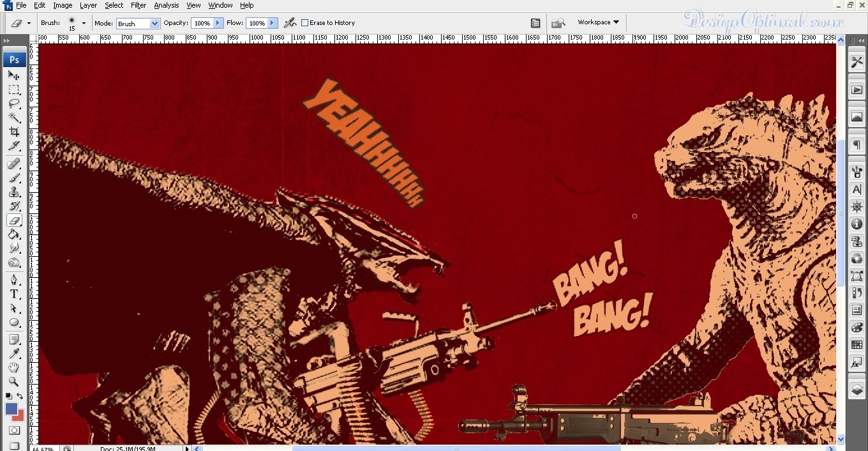Image resolution: width=868 pixels, height=451 pixels.
Task: Open the Opacity slider arrow
Action: [218, 23]
